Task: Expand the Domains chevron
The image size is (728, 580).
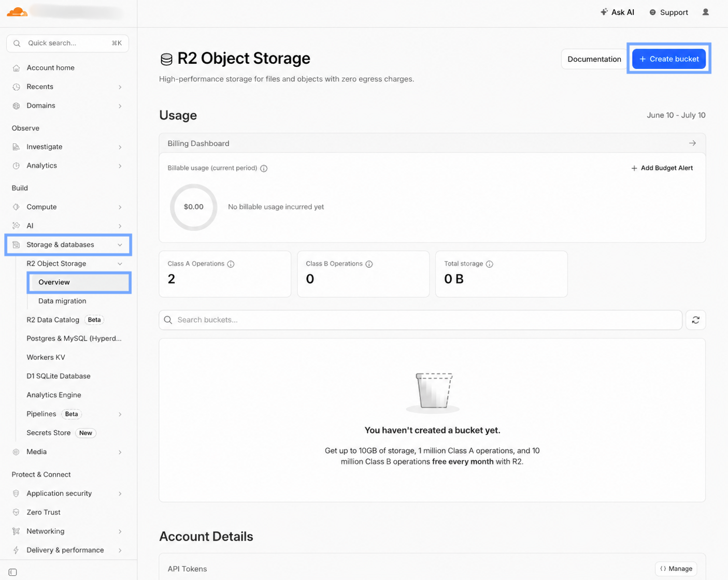Action: point(120,106)
